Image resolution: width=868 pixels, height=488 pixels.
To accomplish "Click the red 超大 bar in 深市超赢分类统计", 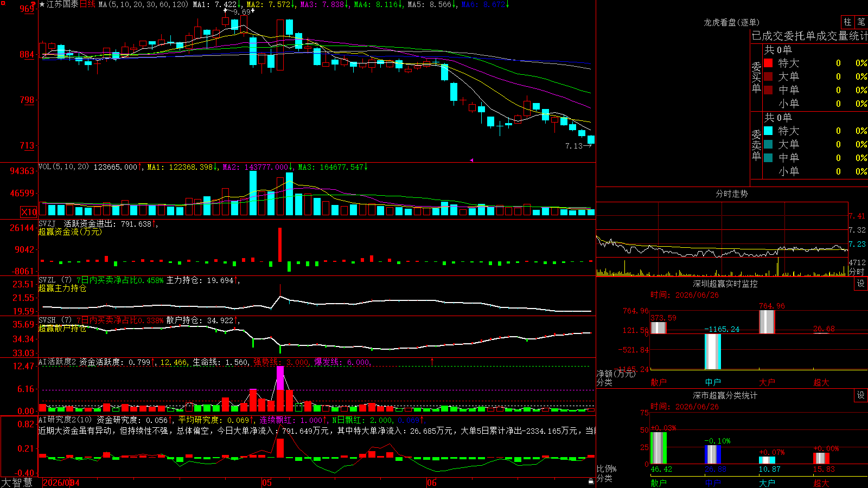I will tap(821, 458).
